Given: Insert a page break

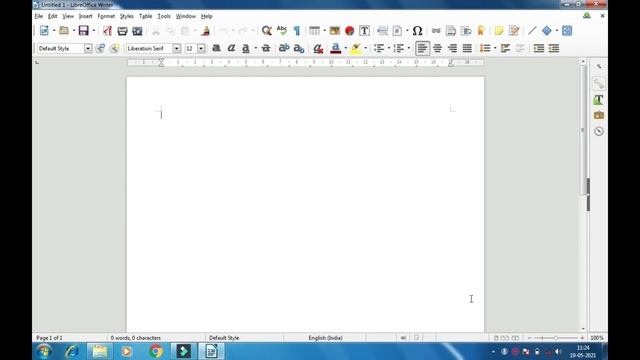Looking at the screenshot, I should point(382,31).
